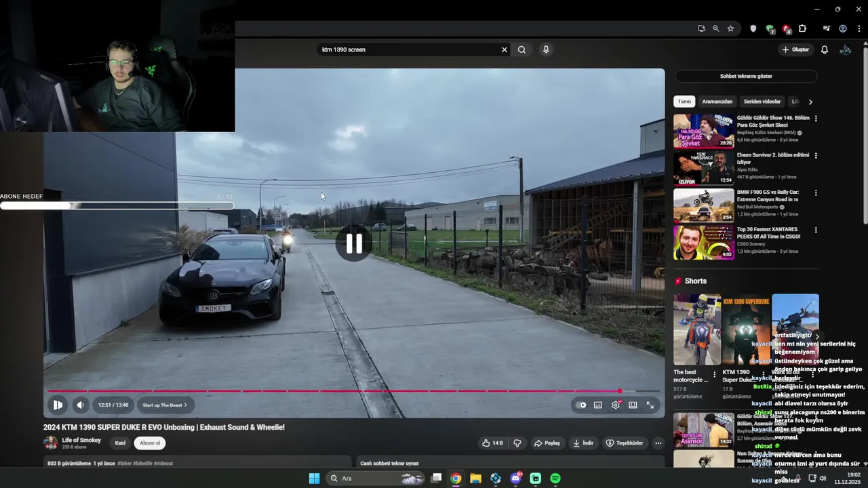This screenshot has width=868, height=488.
Task: Open Chrome media controls icon
Action: (x=827, y=28)
